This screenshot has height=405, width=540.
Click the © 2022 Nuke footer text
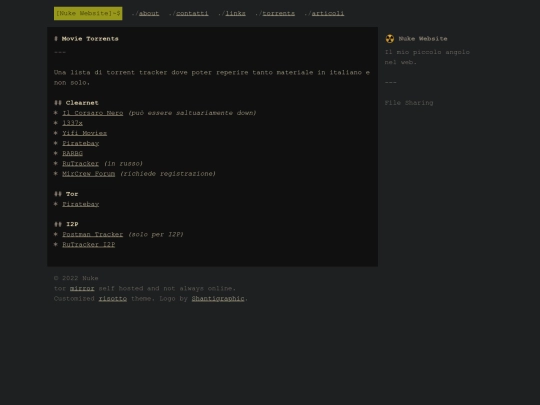point(76,278)
